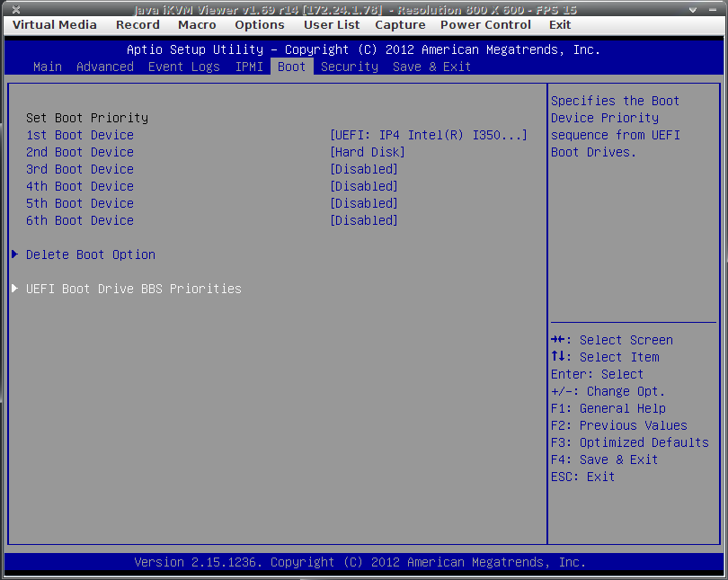Switch to the Advanced BIOS tab
Viewport: 728px width, 580px height.
(104, 67)
